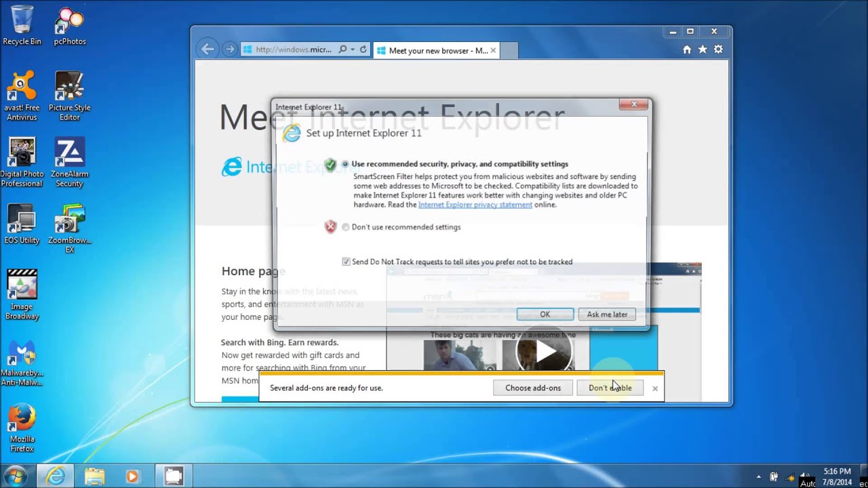Select Don't use recommended settings radio

pyautogui.click(x=346, y=227)
